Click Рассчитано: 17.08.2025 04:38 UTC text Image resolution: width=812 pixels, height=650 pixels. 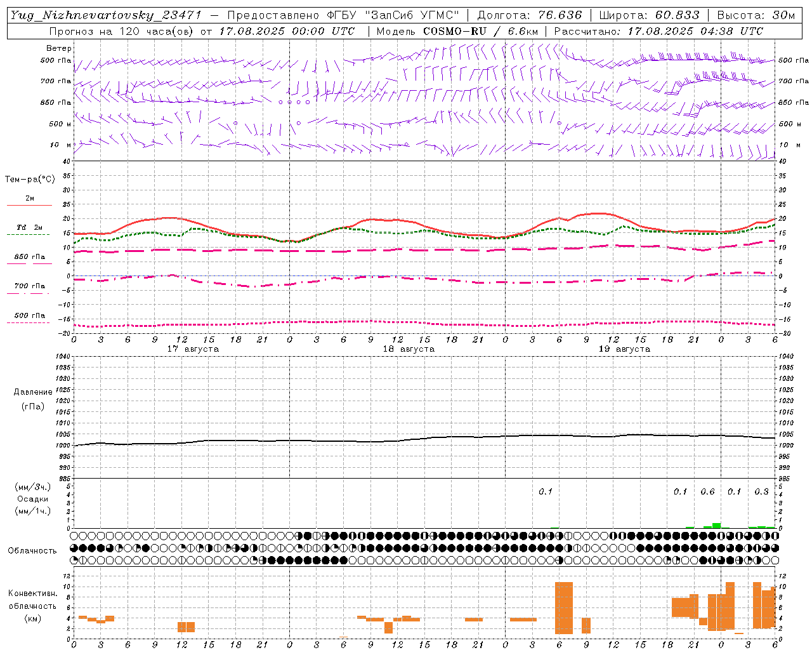[658, 31]
